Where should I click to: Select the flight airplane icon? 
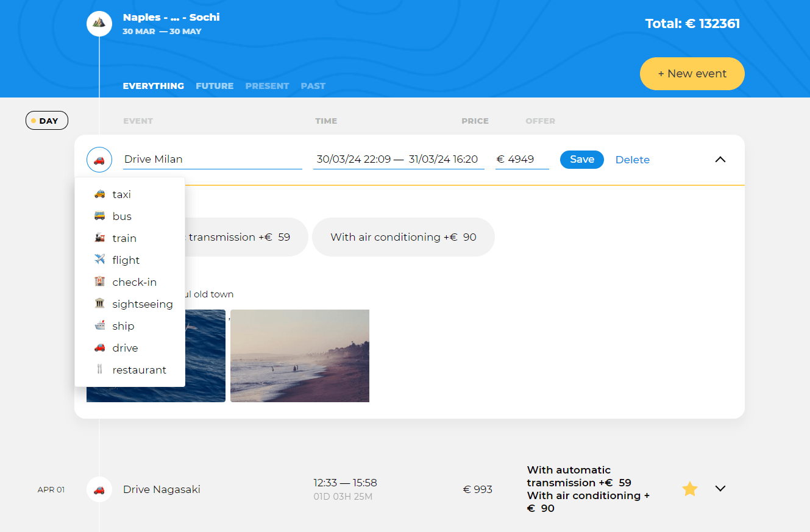(x=100, y=260)
